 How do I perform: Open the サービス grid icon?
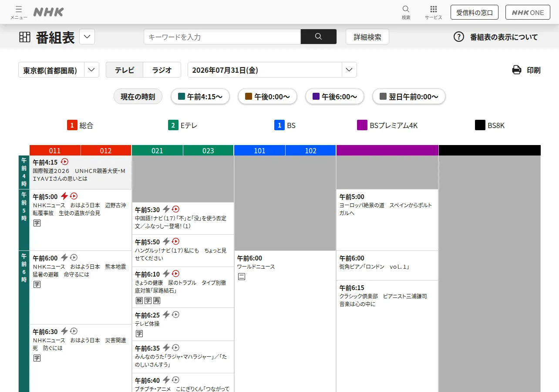click(434, 9)
